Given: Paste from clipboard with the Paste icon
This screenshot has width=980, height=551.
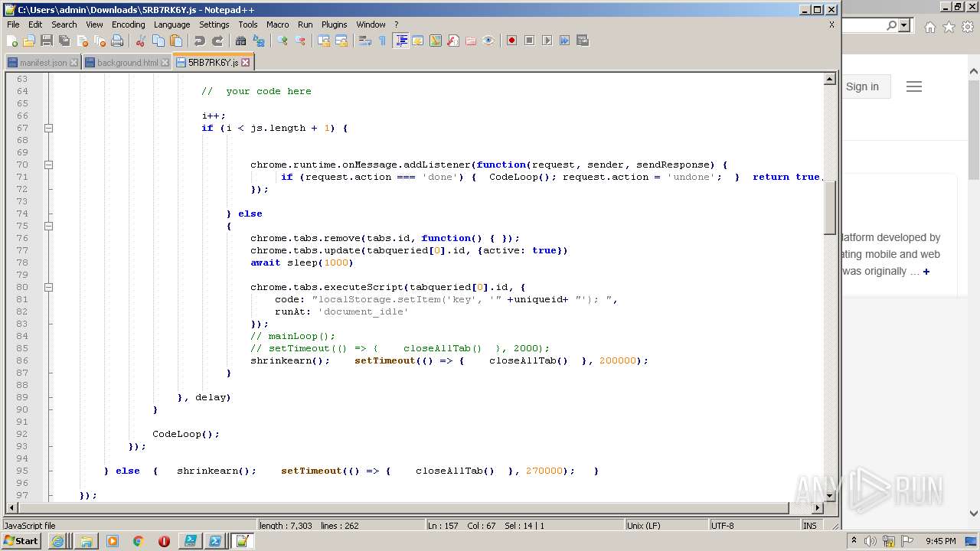Looking at the screenshot, I should [176, 41].
